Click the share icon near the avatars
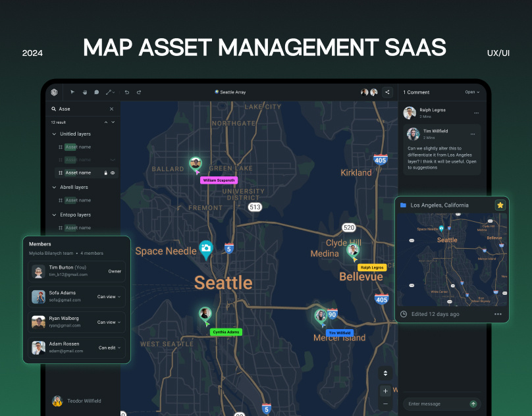 click(386, 92)
